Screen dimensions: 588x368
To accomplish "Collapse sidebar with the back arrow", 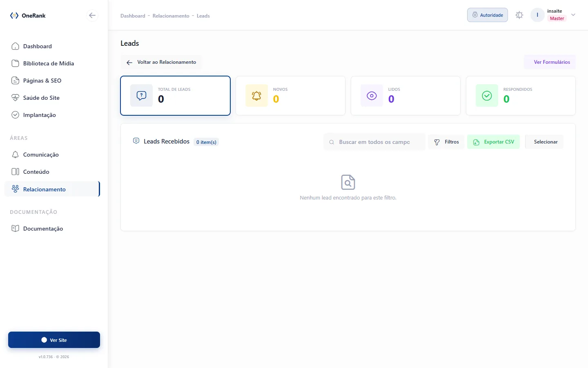I will [92, 16].
